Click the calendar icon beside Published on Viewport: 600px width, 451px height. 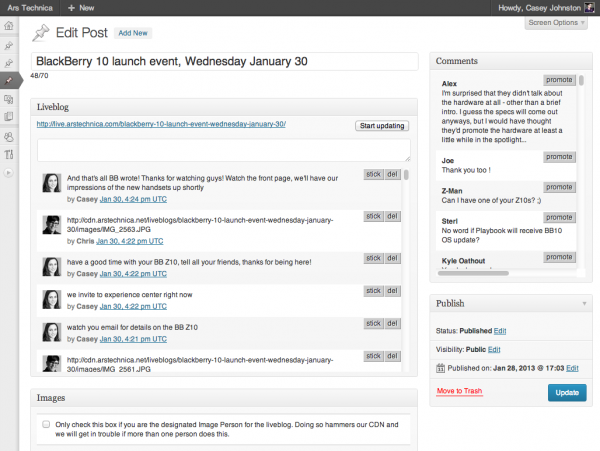[x=440, y=368]
